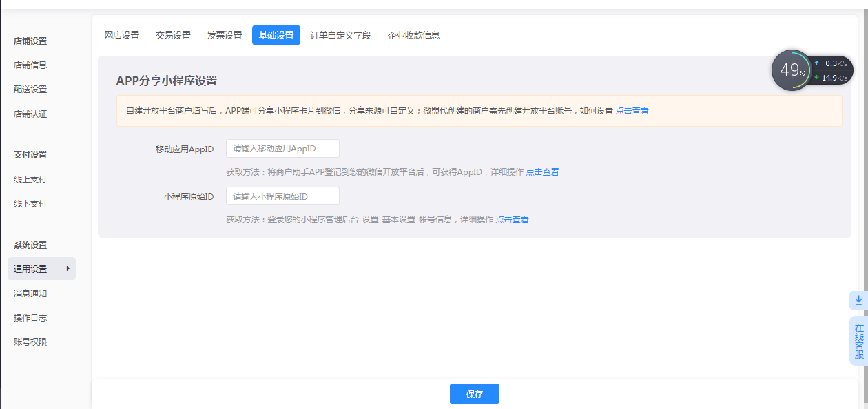
Task: Select the 基础设置 tab
Action: click(276, 35)
